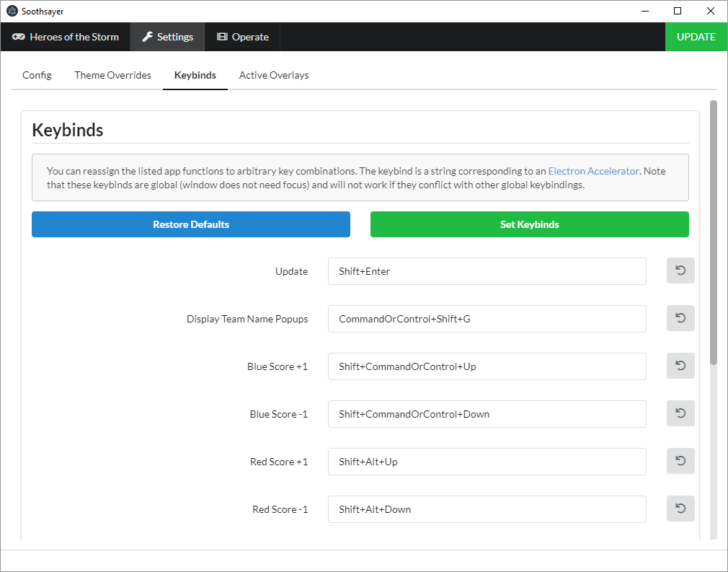Select the Keybinds tab

click(195, 75)
